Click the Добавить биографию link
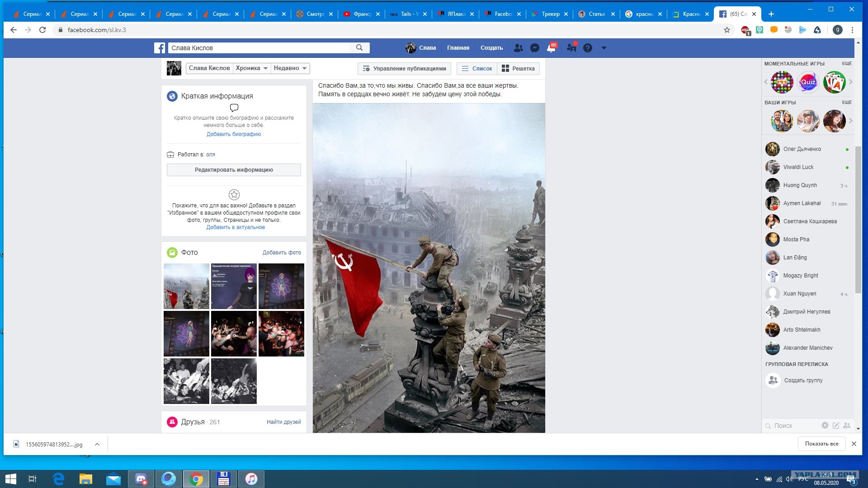 (234, 134)
